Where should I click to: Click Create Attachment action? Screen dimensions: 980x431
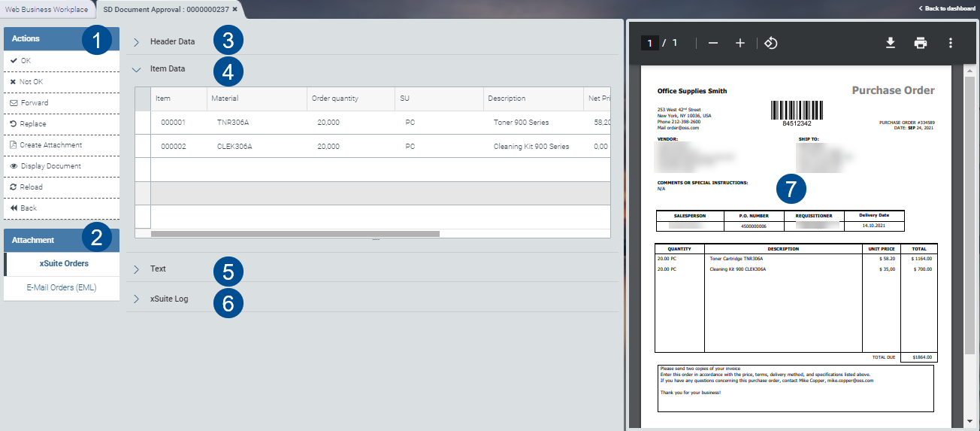pyautogui.click(x=62, y=144)
